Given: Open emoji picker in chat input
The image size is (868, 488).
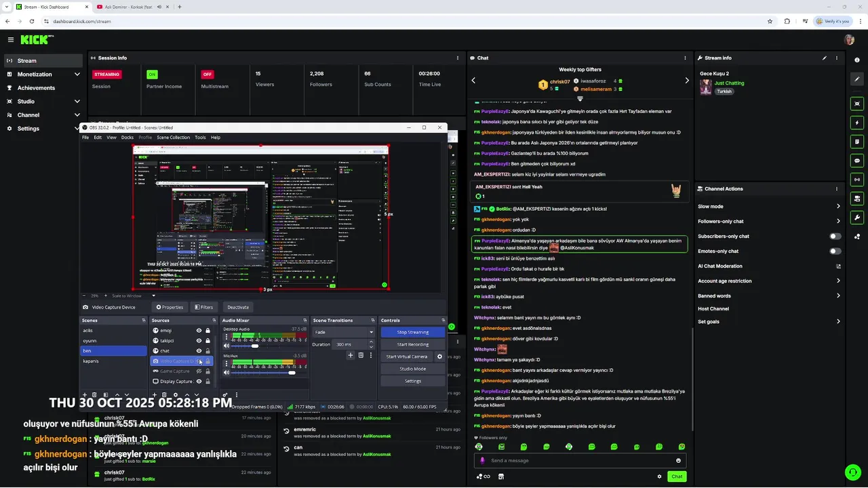Looking at the screenshot, I should [x=678, y=461].
